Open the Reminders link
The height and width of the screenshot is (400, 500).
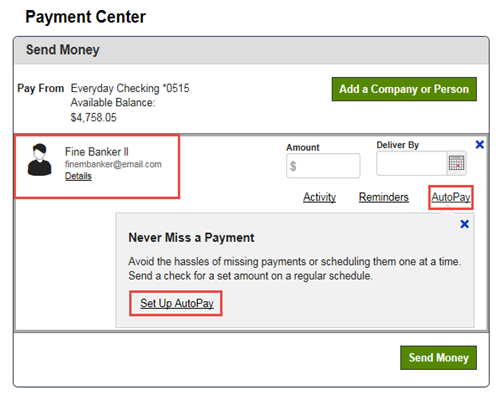point(384,197)
